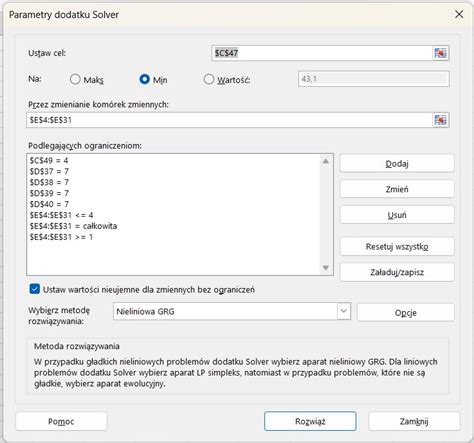This screenshot has width=474, height=443.
Task: Toggle non-negative variables checkbox
Action: 35,289
